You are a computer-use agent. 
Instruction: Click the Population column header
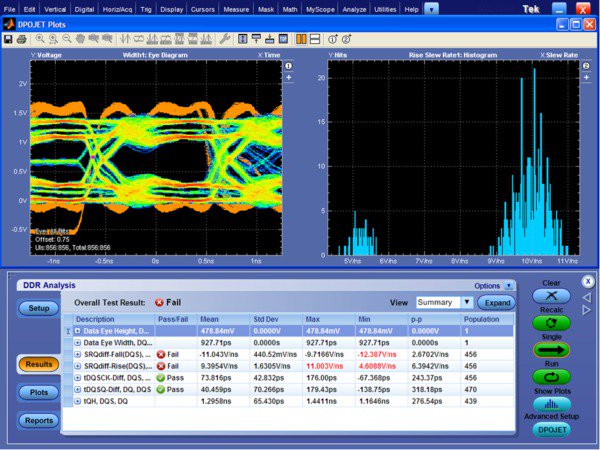(x=487, y=319)
